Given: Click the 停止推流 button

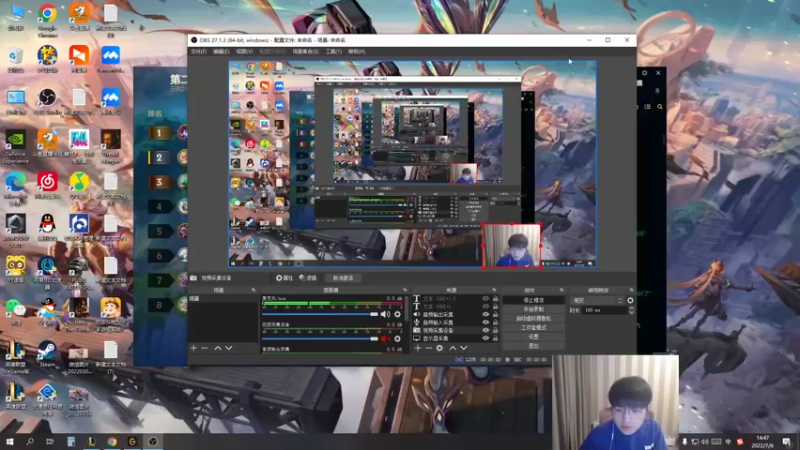Looking at the screenshot, I should (x=534, y=300).
